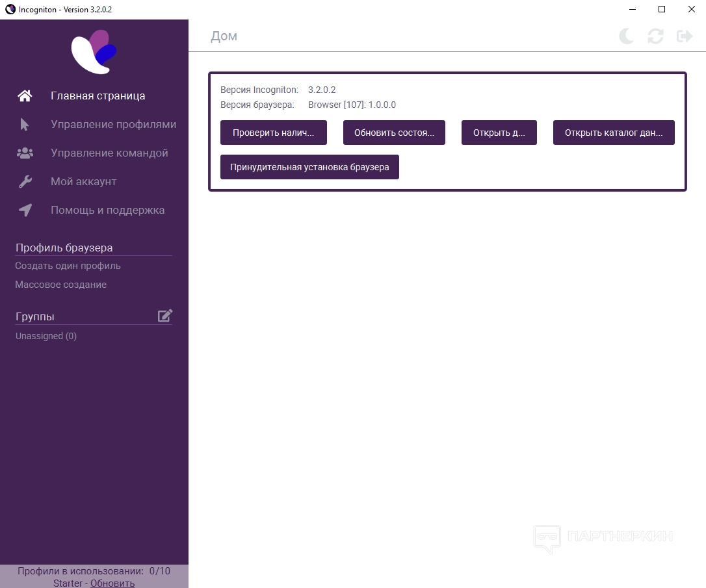The height and width of the screenshot is (588, 706).
Task: Select Создать один профиль
Action: pyautogui.click(x=68, y=266)
